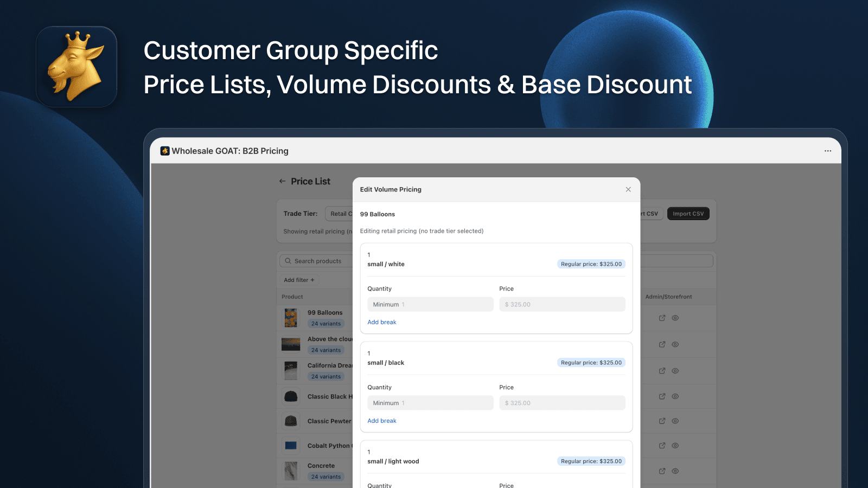Toggle eye icon for Cobalt Python row
Image resolution: width=868 pixels, height=488 pixels.
click(x=675, y=446)
